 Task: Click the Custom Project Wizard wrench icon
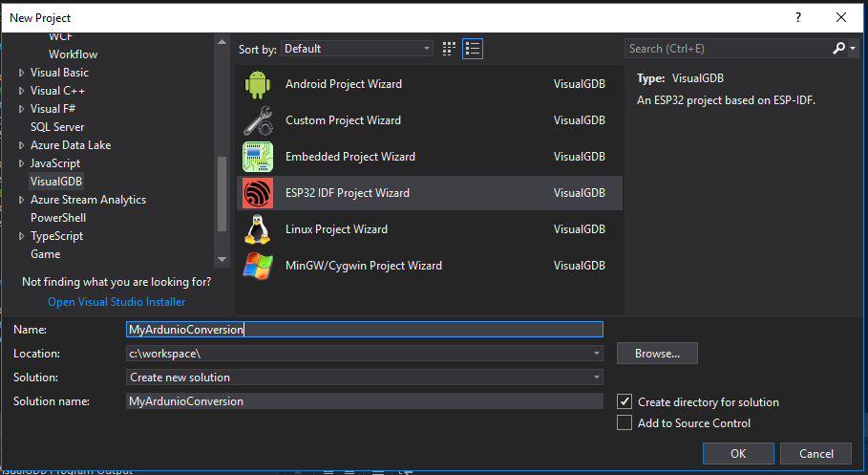(x=258, y=120)
